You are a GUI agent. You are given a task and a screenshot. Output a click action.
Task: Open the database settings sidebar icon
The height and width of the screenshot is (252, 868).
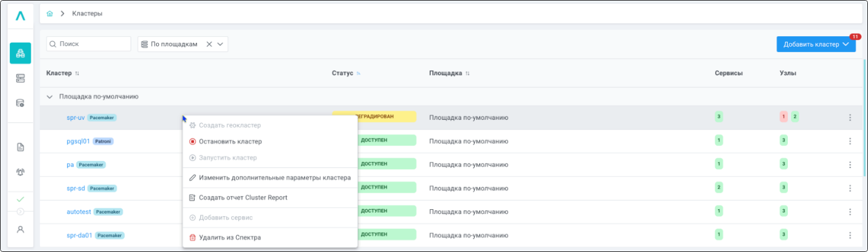(20, 103)
